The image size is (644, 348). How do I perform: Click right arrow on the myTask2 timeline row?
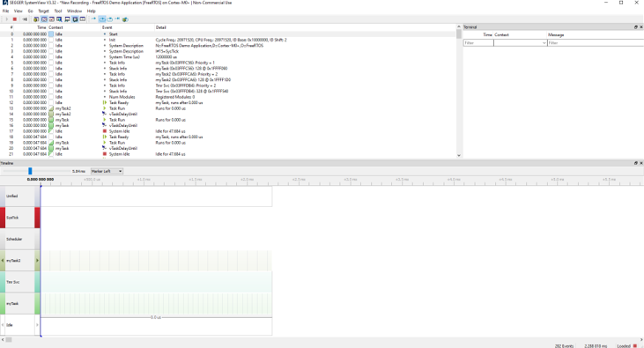(37, 261)
